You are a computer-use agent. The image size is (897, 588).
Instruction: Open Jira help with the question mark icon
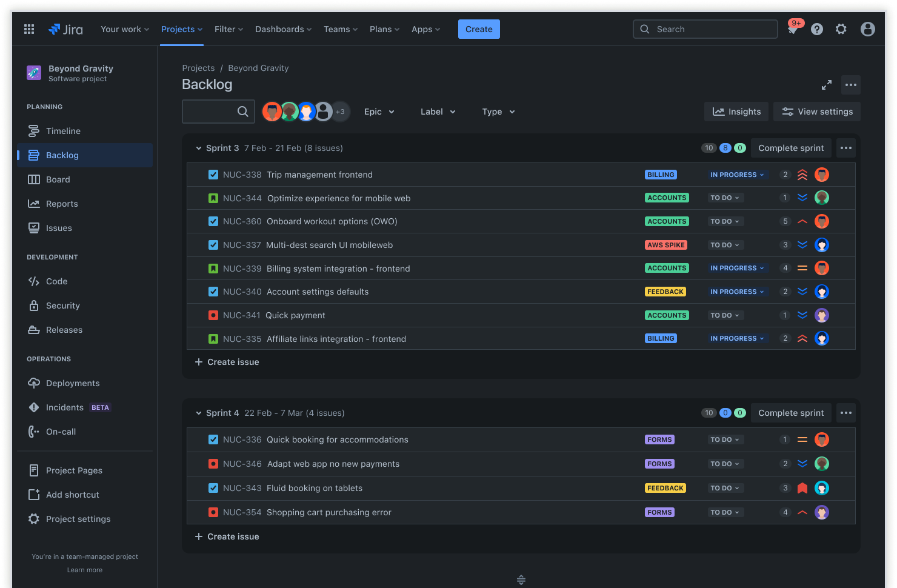[x=816, y=29]
